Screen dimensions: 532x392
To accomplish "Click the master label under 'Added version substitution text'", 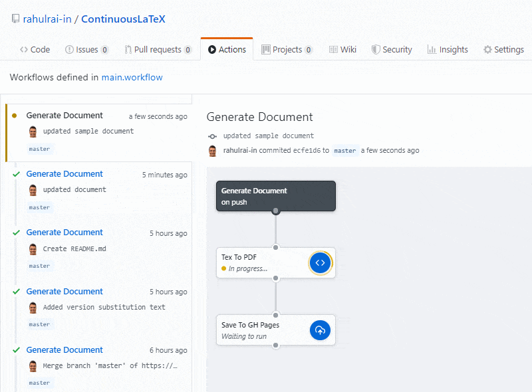I will (x=39, y=324).
